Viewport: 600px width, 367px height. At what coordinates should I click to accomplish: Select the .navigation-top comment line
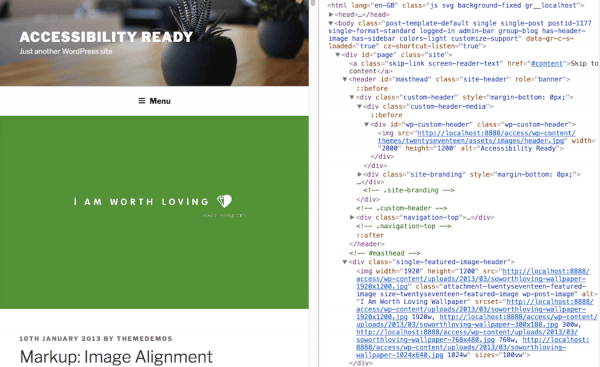[x=404, y=226]
